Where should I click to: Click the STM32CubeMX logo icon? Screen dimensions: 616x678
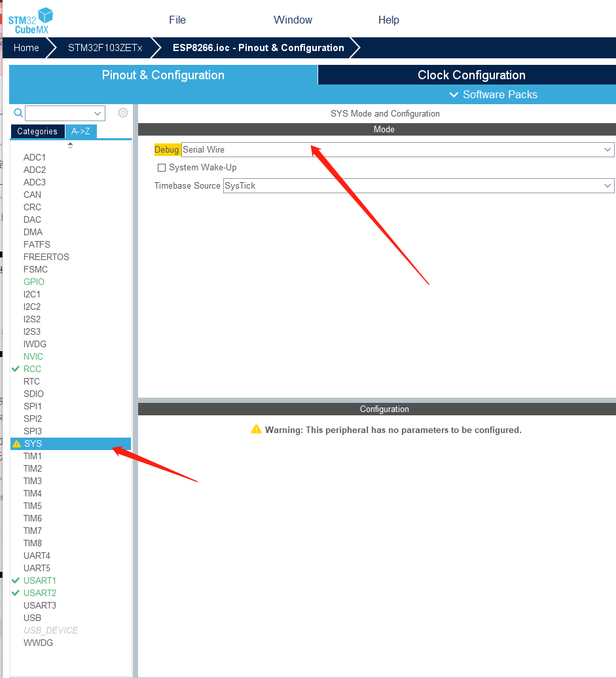30,20
